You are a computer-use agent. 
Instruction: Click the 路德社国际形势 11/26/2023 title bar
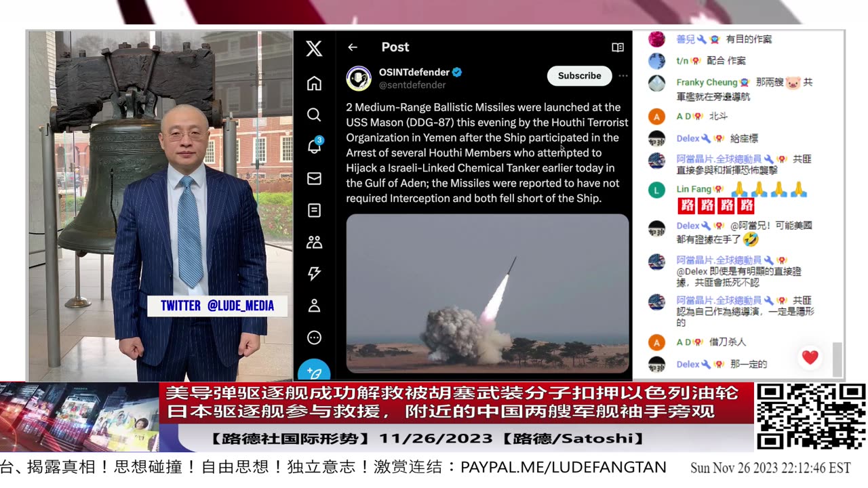428,439
